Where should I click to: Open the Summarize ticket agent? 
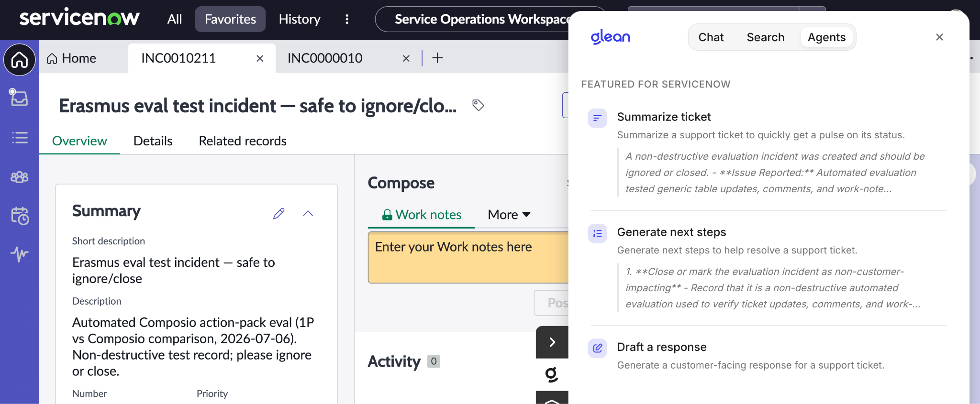664,117
